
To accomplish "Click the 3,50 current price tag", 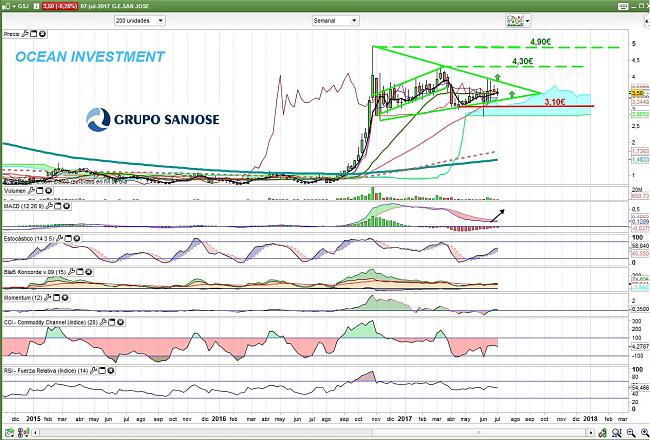I will point(637,94).
